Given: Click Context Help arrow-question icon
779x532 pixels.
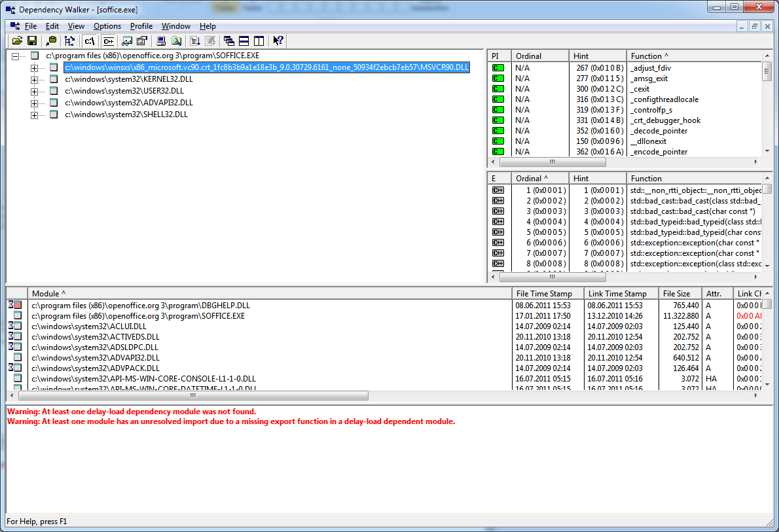Looking at the screenshot, I should (278, 41).
